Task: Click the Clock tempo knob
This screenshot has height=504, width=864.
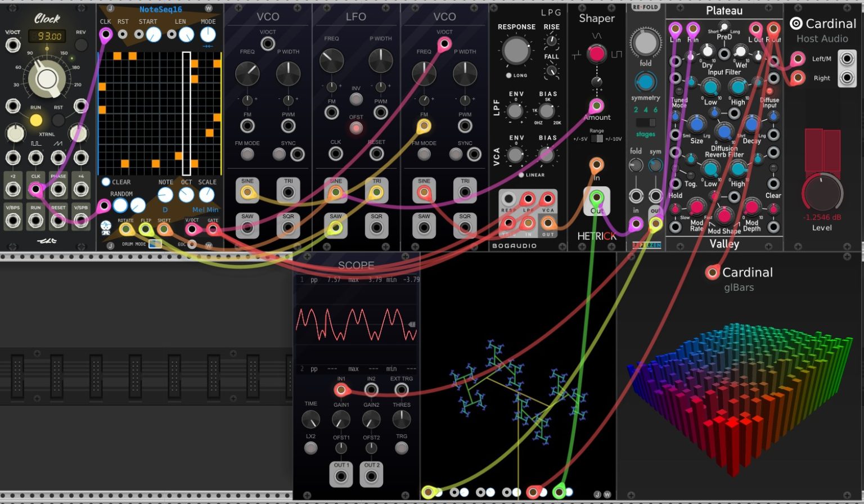Action: (47, 79)
